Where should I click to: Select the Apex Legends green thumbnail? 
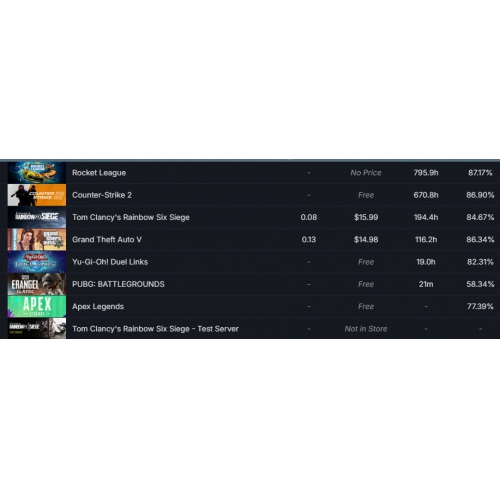click(x=37, y=306)
